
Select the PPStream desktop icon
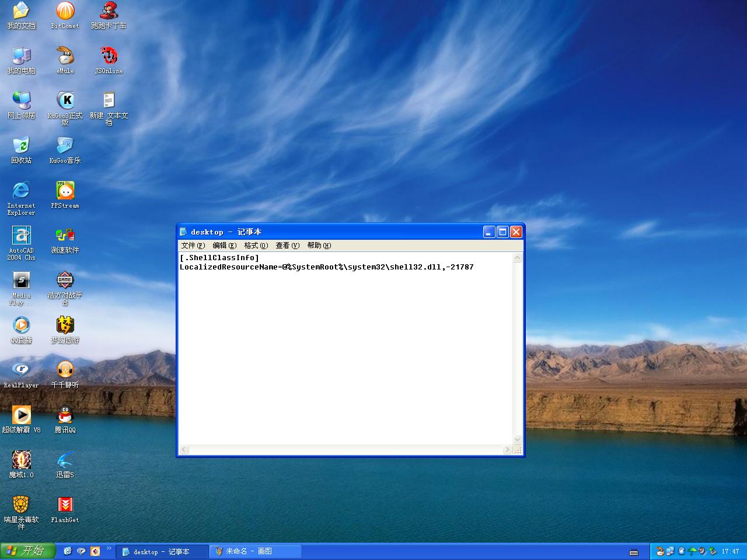65,195
